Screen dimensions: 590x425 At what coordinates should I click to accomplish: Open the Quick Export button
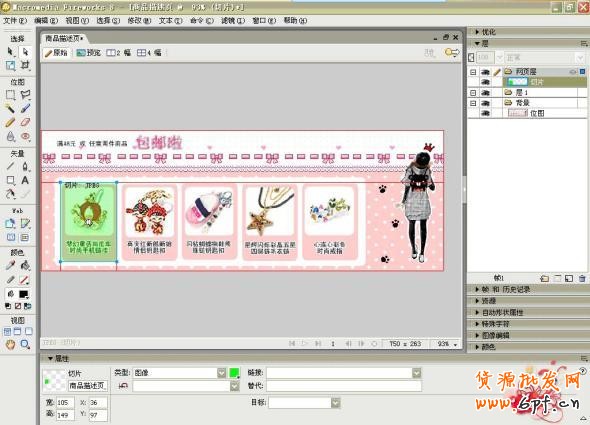click(x=452, y=53)
